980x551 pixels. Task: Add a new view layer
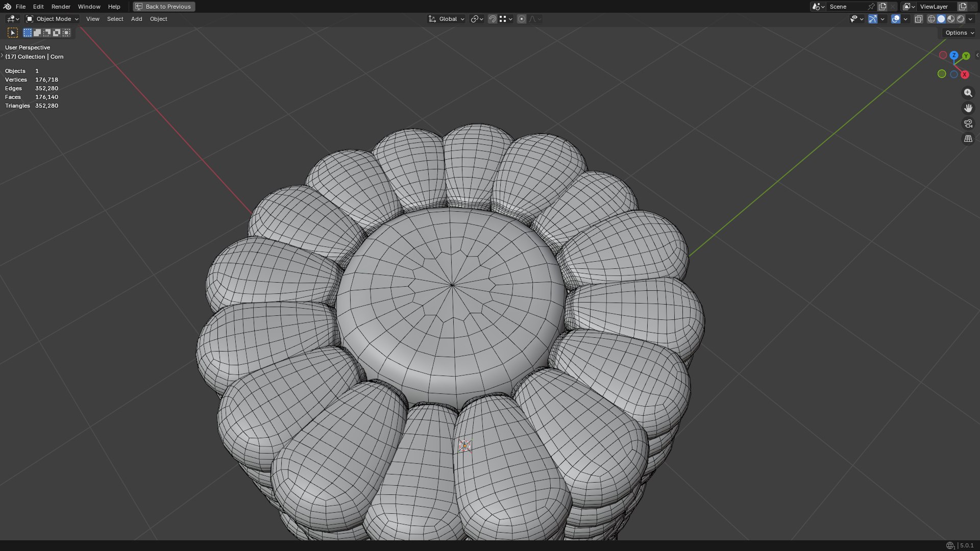click(x=963, y=7)
